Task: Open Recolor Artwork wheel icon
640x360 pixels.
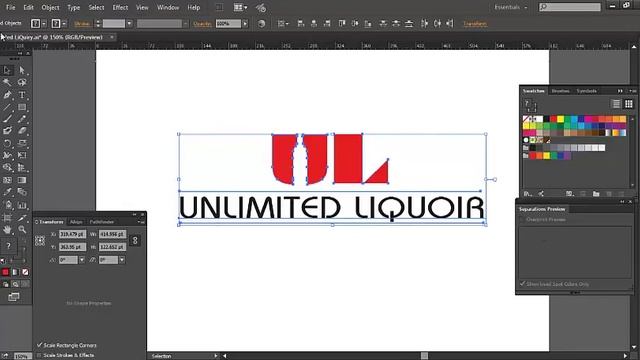Action: [261, 24]
